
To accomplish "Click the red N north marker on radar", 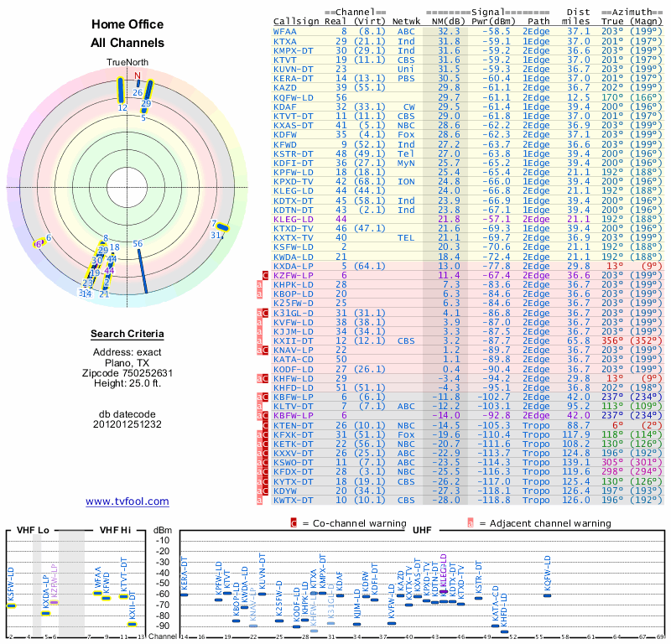I will (x=138, y=75).
